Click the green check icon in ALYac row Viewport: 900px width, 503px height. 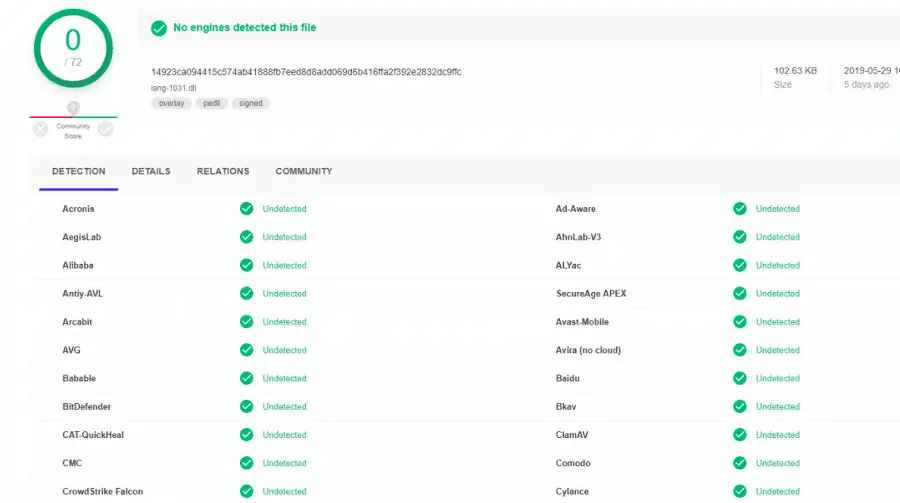pos(740,265)
